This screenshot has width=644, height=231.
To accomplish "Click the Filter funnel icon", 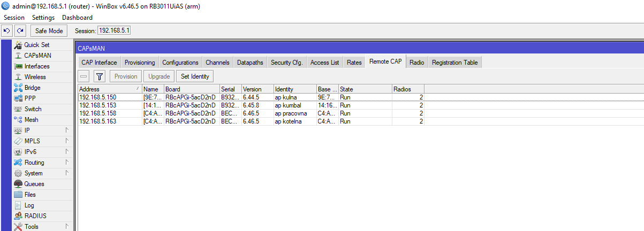I will point(100,76).
